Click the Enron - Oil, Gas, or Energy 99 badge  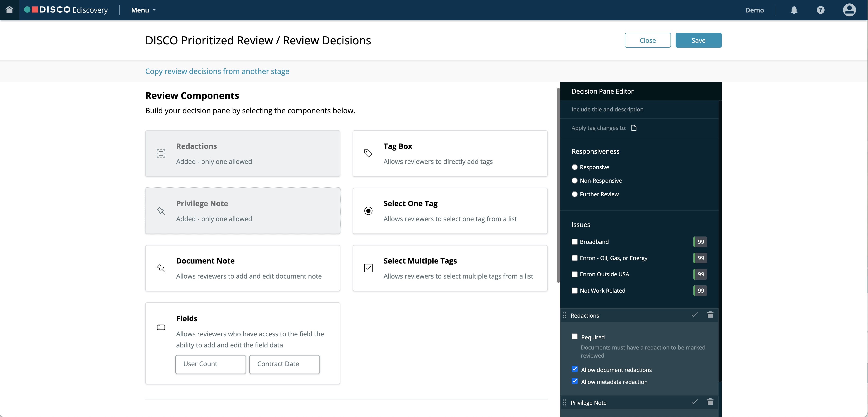(700, 258)
